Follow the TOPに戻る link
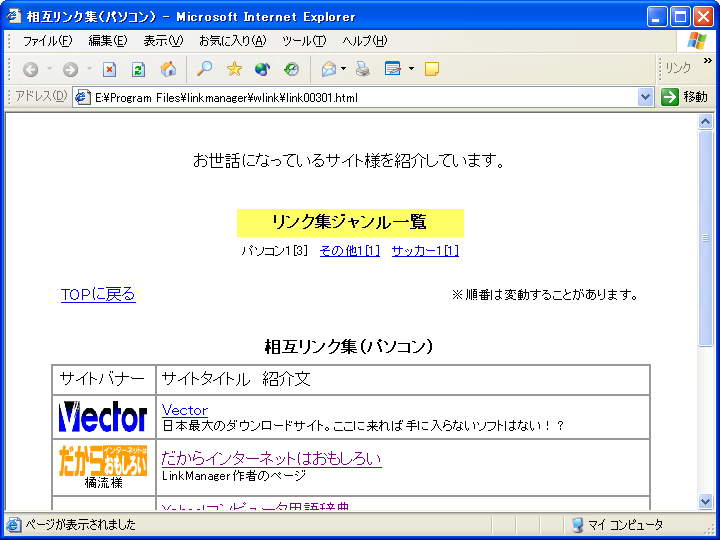 [x=98, y=294]
